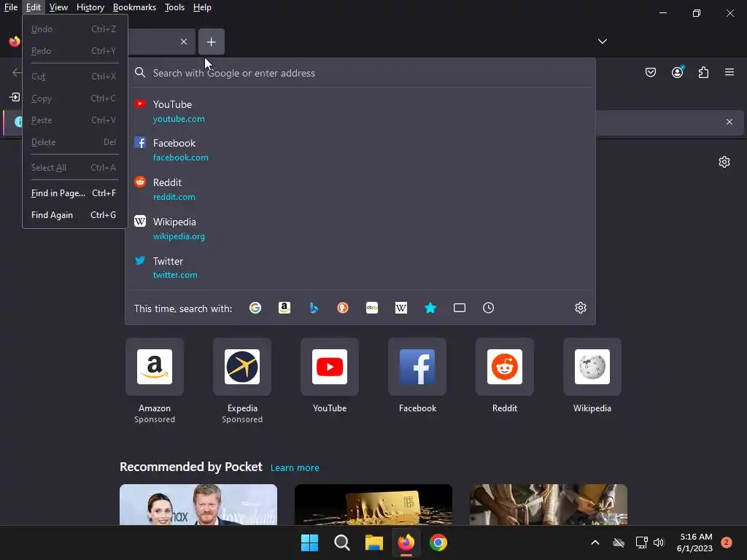Open Tools menu
Viewport: 747px width, 560px height.
tap(174, 7)
